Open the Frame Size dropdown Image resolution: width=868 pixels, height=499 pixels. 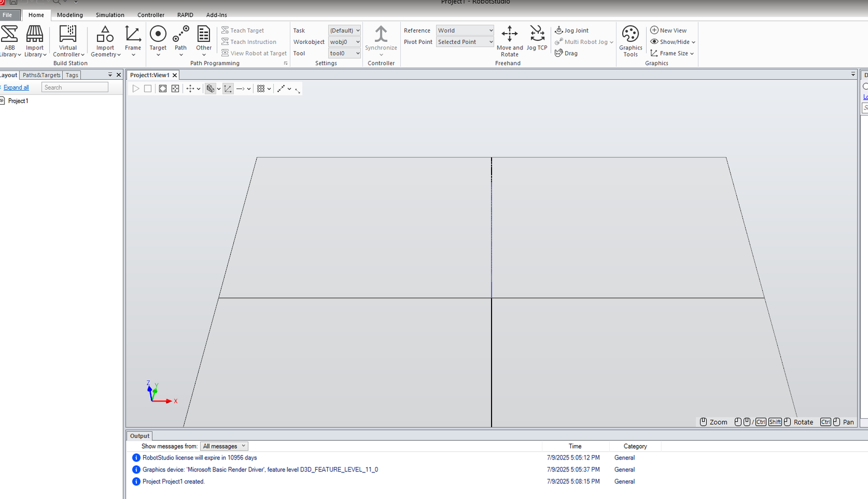tap(672, 53)
